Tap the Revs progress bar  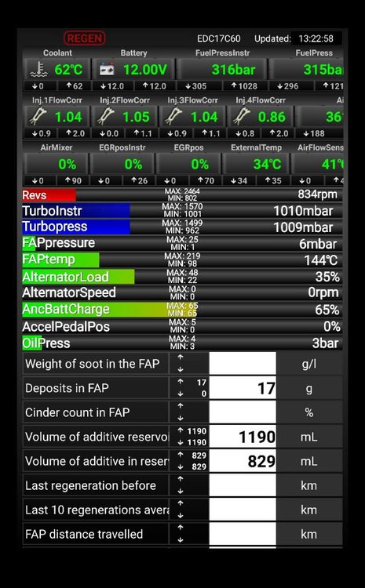pyautogui.click(x=182, y=194)
